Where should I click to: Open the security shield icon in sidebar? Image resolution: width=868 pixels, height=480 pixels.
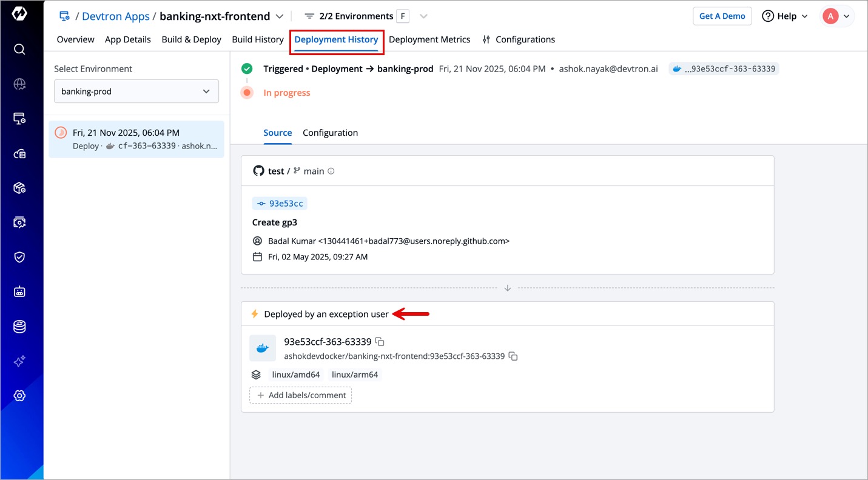(19, 257)
